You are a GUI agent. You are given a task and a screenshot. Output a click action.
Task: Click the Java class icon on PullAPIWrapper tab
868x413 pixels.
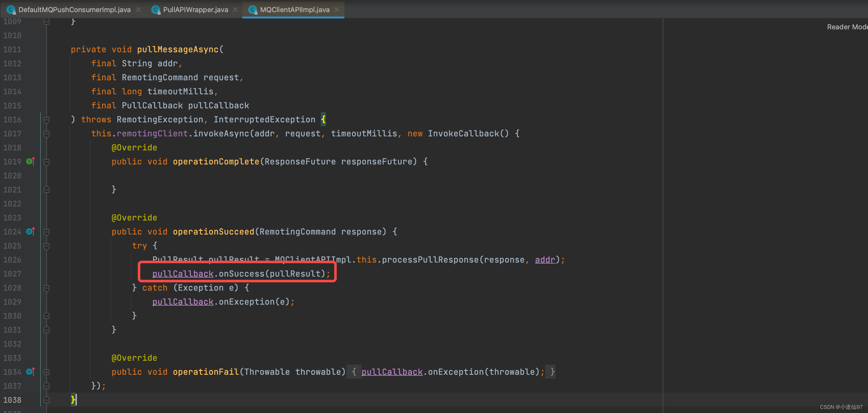coord(156,10)
